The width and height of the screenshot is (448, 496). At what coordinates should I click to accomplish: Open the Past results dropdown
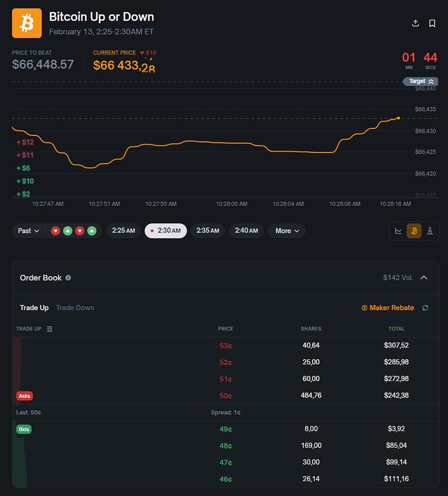click(28, 231)
